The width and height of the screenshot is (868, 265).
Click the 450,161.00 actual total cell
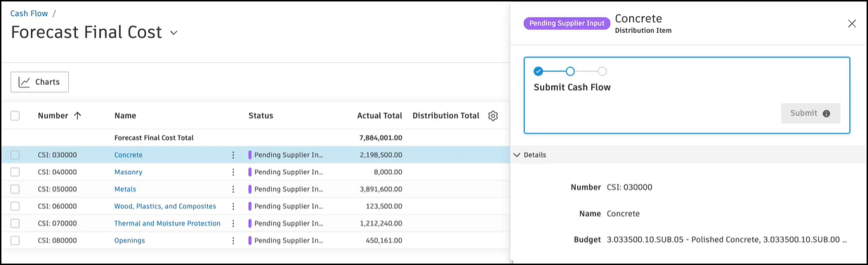384,240
